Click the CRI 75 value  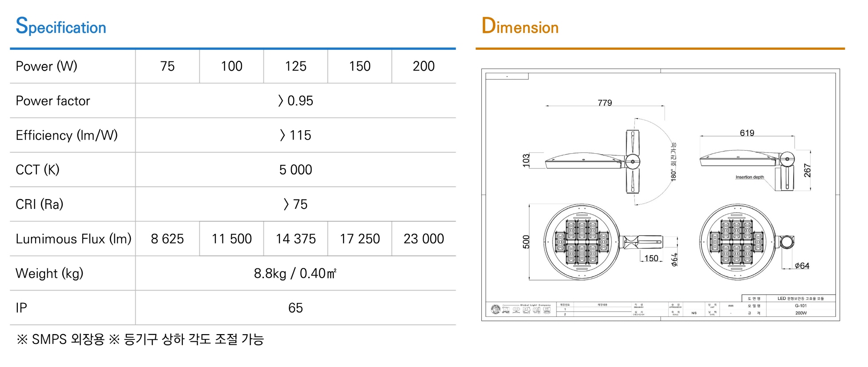[295, 204]
